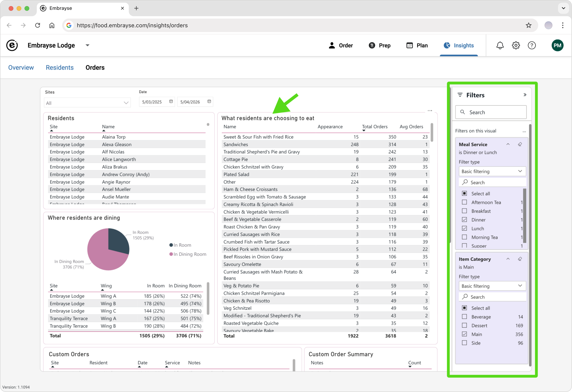The width and height of the screenshot is (572, 392).
Task: Switch to the Residents tab
Action: pos(60,68)
